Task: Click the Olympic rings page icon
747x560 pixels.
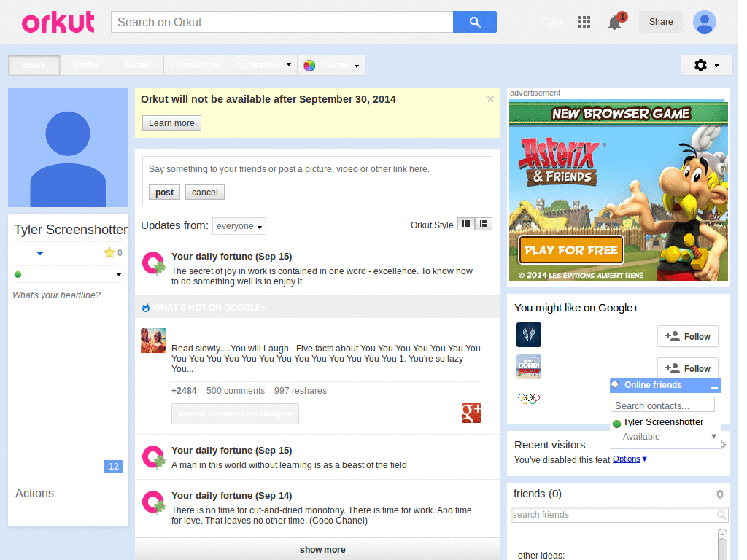Action: [529, 398]
